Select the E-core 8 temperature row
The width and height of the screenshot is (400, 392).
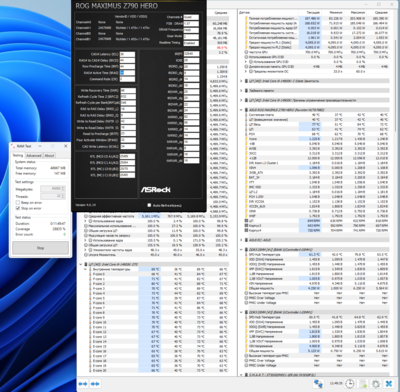(x=158, y=313)
